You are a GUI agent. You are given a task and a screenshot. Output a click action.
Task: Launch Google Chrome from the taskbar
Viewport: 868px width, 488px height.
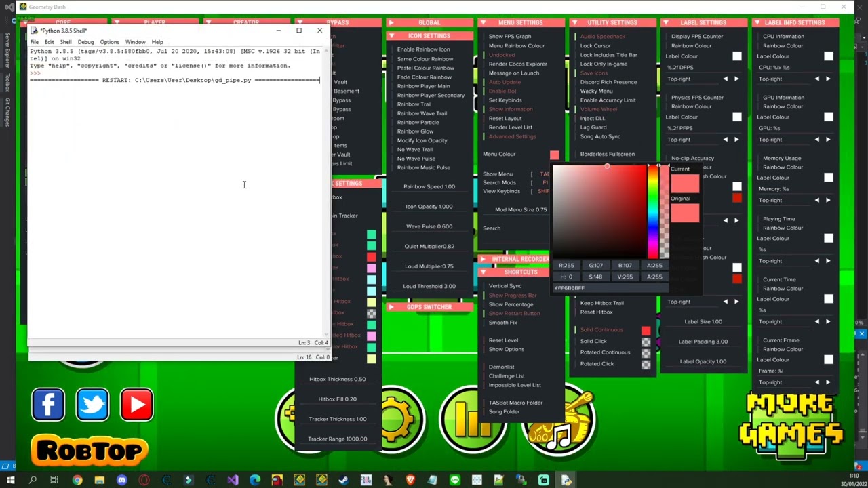pos(77,481)
